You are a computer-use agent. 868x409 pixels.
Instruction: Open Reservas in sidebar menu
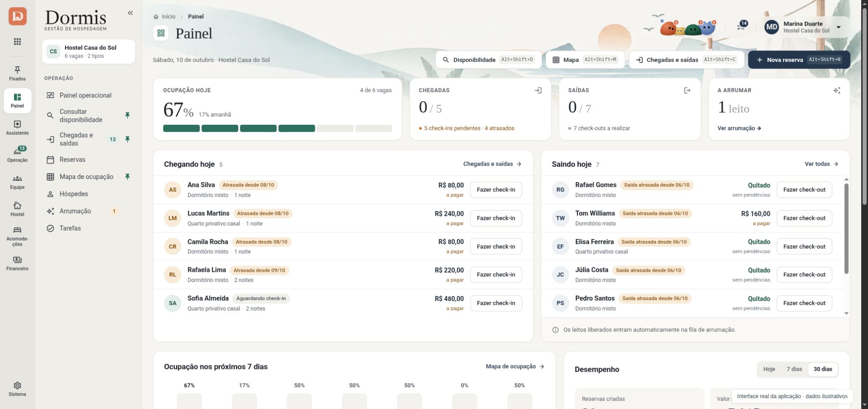88,159
